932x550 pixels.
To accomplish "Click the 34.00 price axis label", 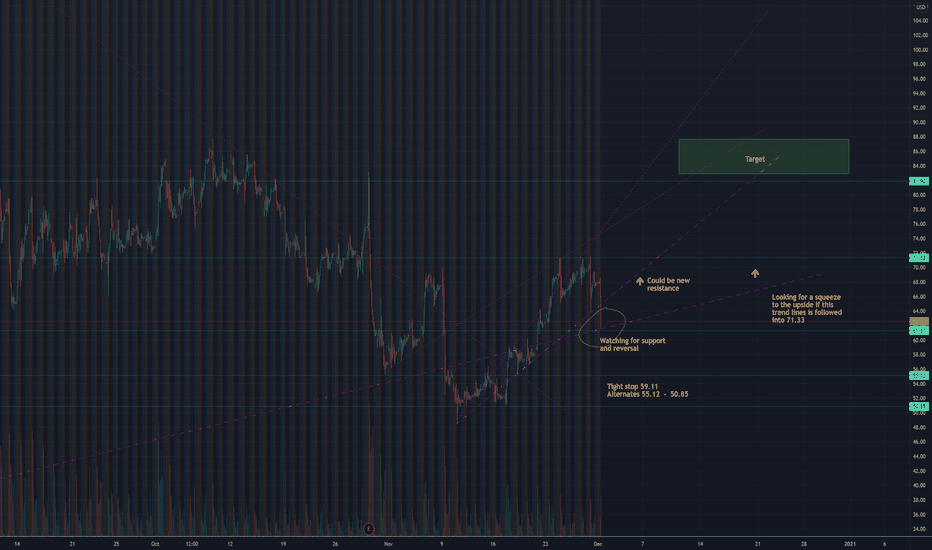I will (920, 529).
